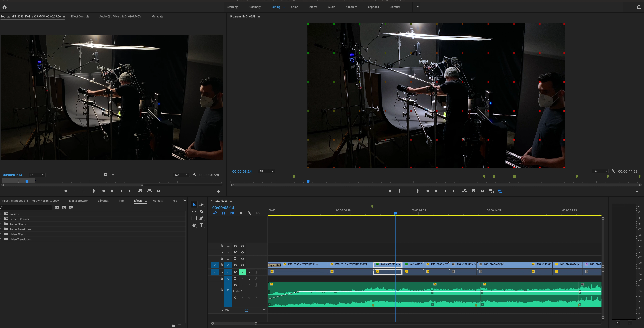Select the Razor tool
Screen dimensions: 644x328
coord(202,211)
